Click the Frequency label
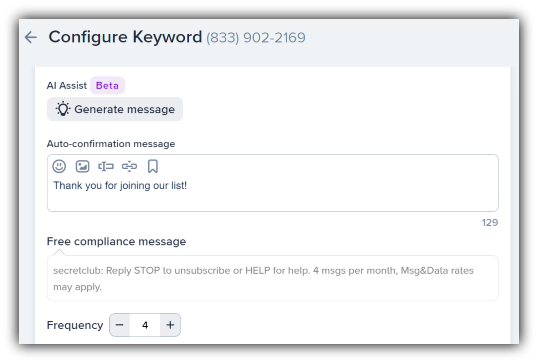Screen dimensions: 538x363 [x=75, y=325]
